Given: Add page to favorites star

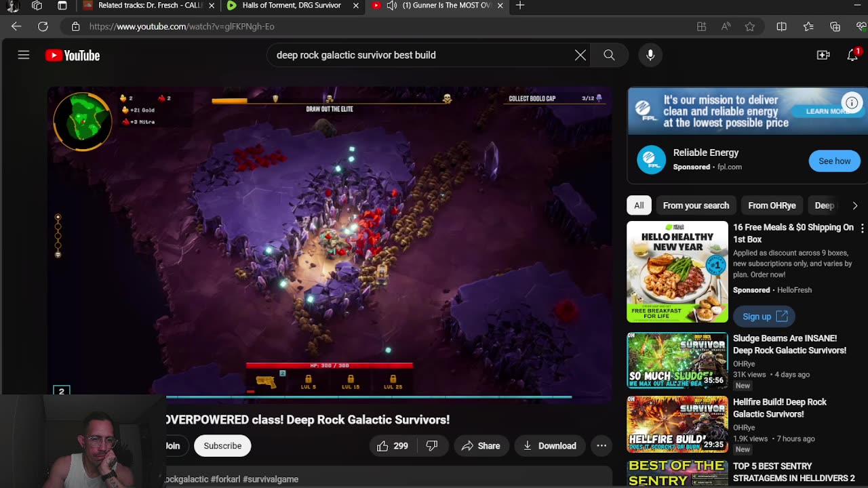Looking at the screenshot, I should coord(750,26).
